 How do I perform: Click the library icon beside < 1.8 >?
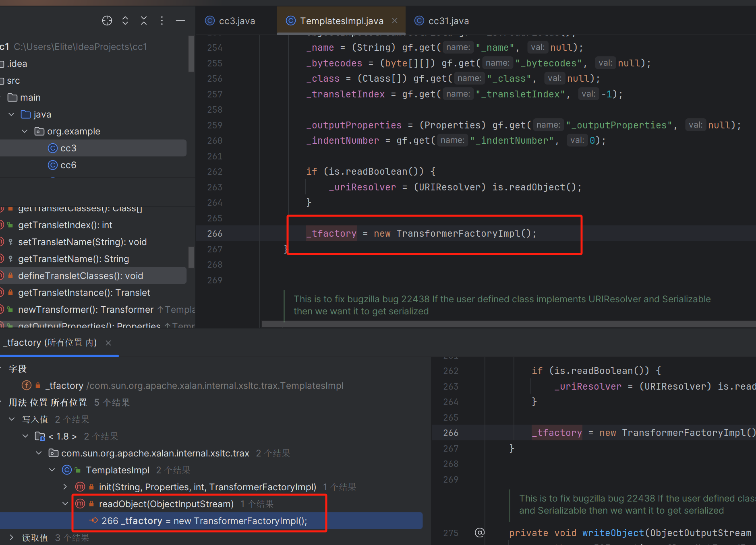click(x=40, y=436)
